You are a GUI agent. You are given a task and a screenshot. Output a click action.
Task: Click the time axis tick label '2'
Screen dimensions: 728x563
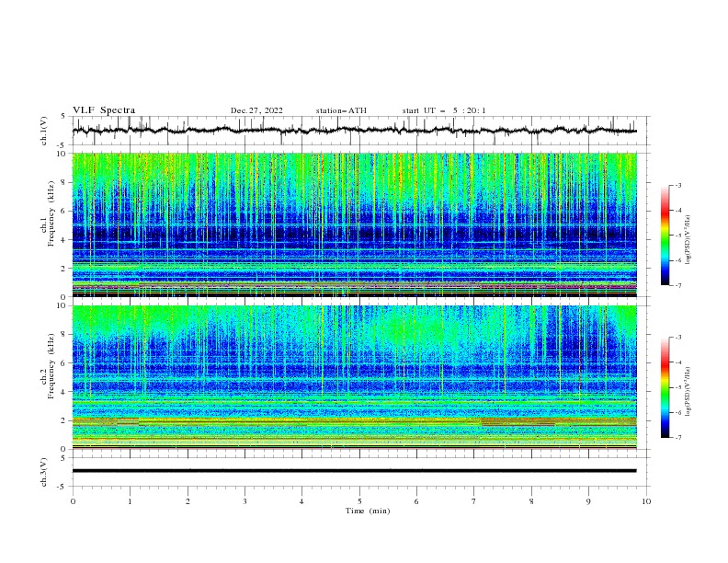[188, 501]
